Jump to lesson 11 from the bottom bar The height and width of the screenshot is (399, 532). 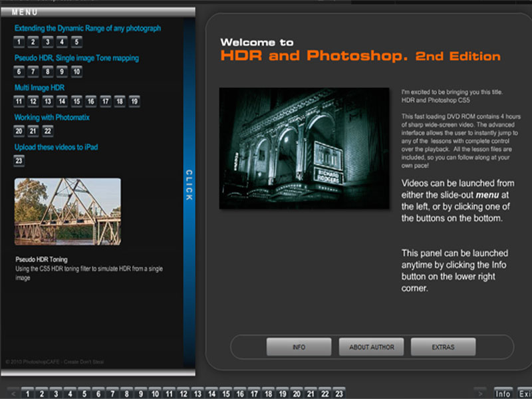[x=169, y=394]
